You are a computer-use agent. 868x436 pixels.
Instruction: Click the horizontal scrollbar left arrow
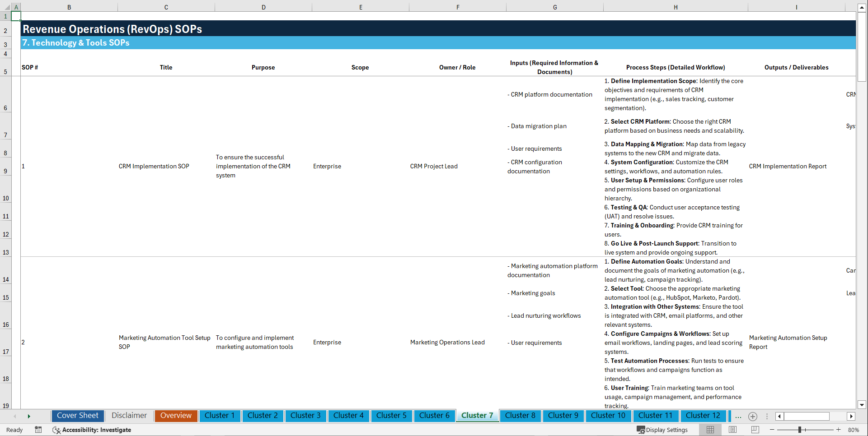[779, 416]
